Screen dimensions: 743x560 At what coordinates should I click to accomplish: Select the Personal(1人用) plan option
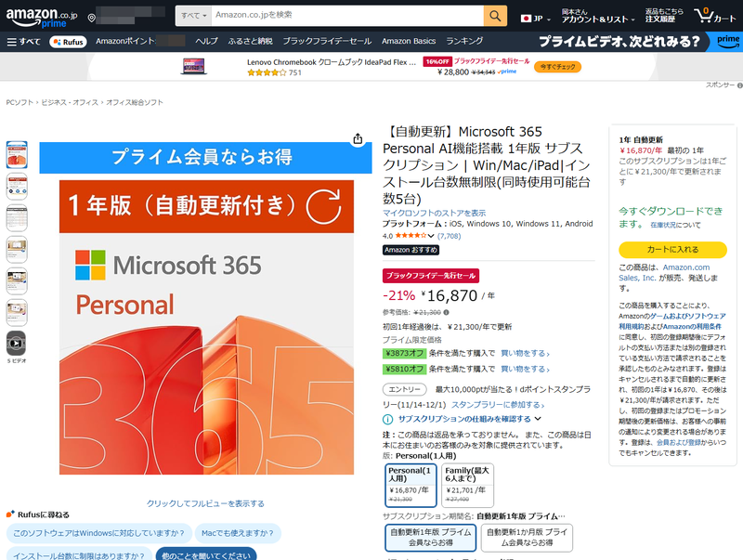(x=410, y=482)
